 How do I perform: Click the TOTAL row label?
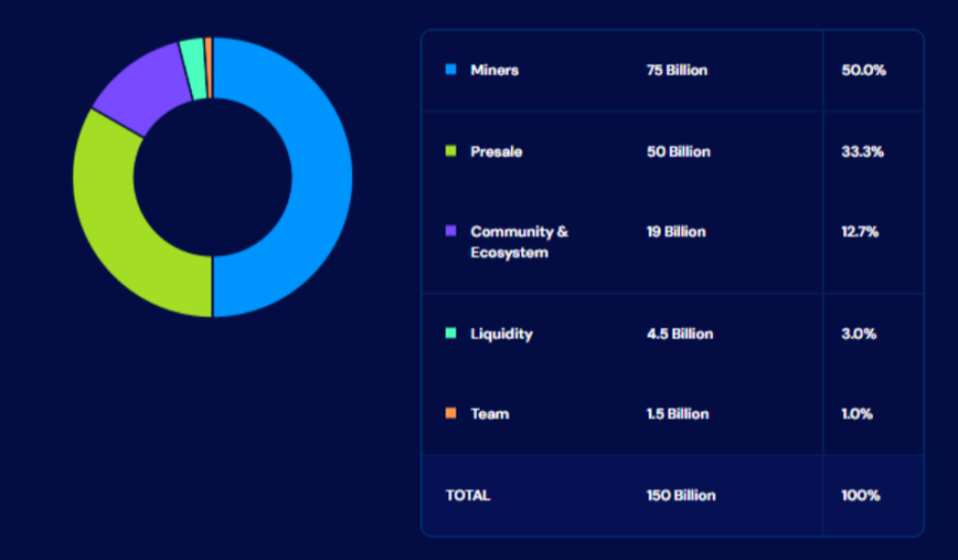pyautogui.click(x=468, y=495)
